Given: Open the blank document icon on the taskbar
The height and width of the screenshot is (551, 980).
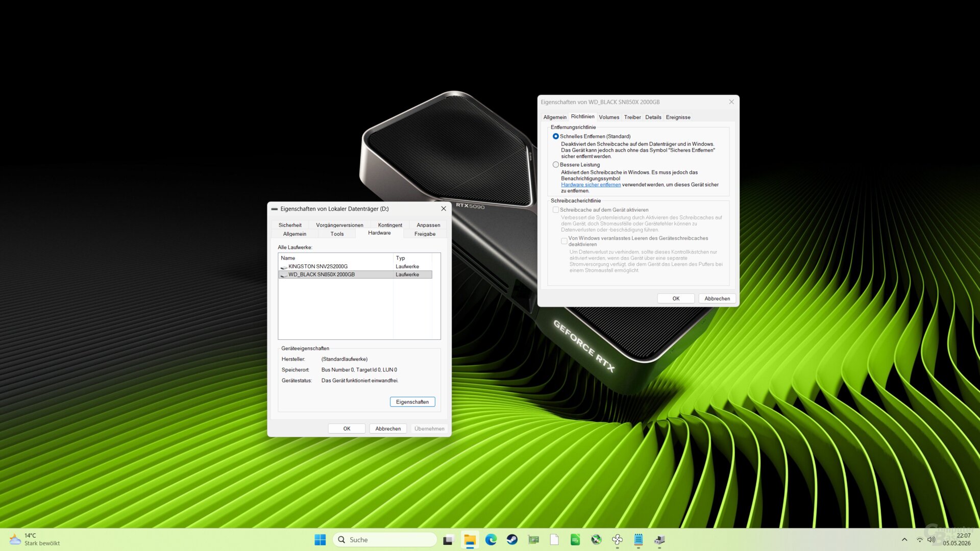Looking at the screenshot, I should coord(554,540).
